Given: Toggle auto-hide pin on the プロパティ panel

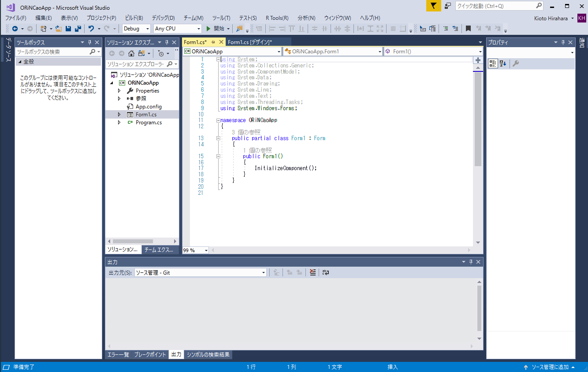Looking at the screenshot, I should point(562,42).
